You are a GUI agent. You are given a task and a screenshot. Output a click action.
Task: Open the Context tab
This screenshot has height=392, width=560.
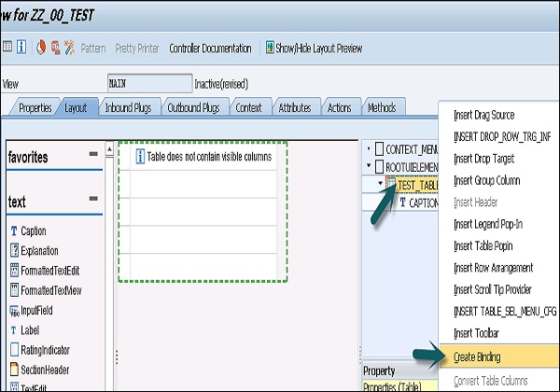tap(247, 108)
